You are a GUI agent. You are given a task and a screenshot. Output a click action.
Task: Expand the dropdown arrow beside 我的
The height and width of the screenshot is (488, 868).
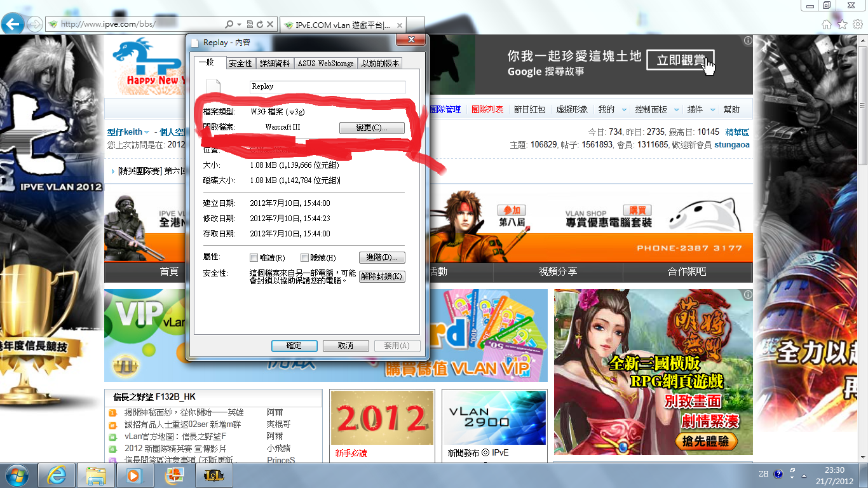[624, 110]
